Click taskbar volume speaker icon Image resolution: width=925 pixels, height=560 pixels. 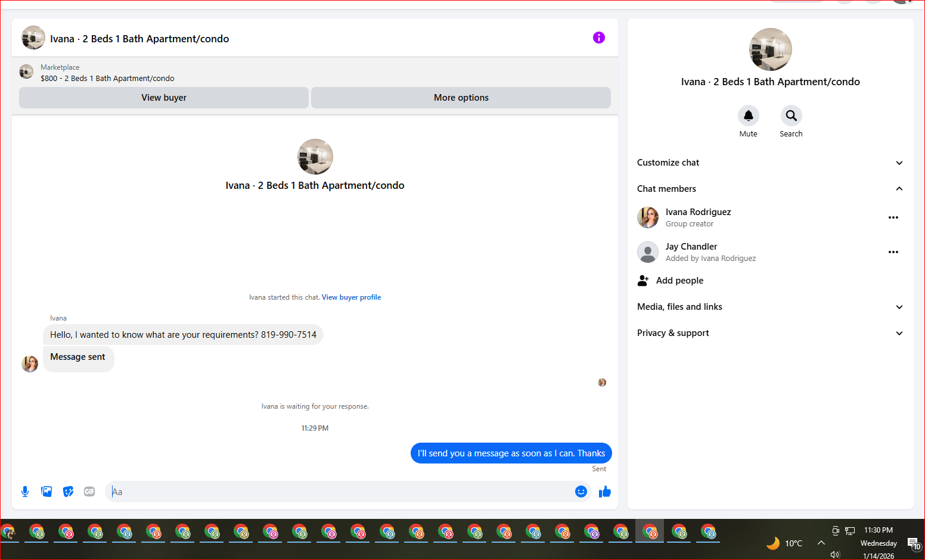tap(835, 555)
